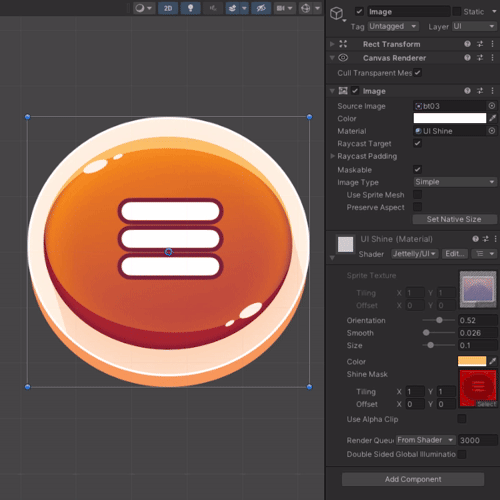Click the Size slider handle
This screenshot has height=500, width=500.
[x=430, y=345]
